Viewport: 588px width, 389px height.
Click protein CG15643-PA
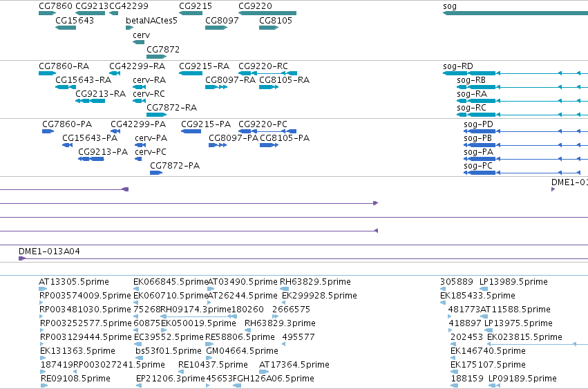click(90, 138)
